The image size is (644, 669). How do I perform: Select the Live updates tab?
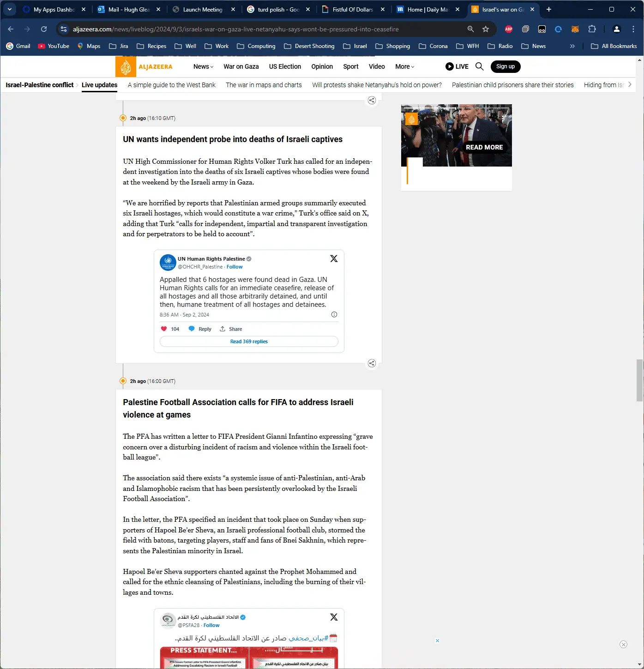[99, 85]
